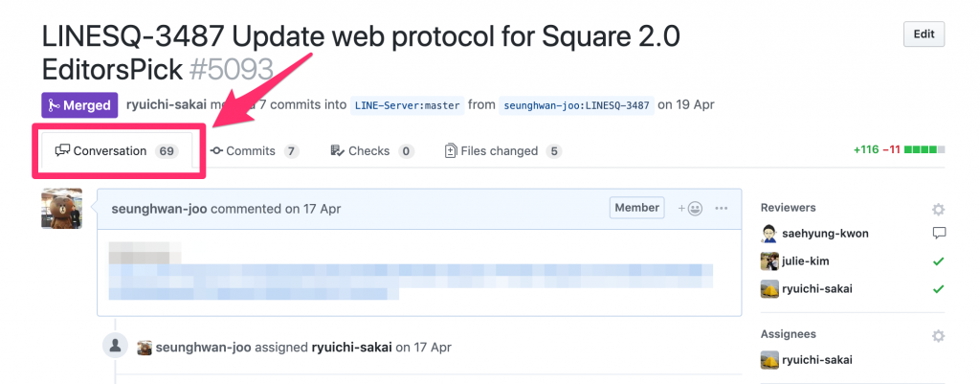Open Assignees settings gear

938,336
